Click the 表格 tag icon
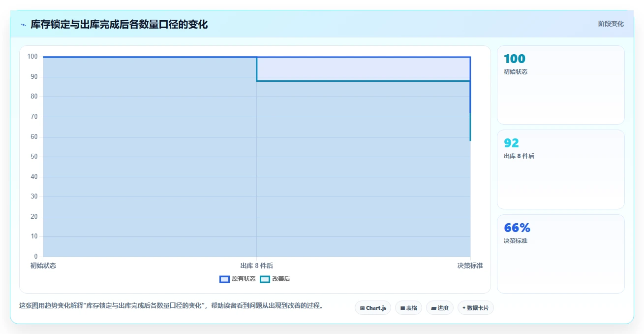Screen dimensions: 644x334 pos(402,308)
